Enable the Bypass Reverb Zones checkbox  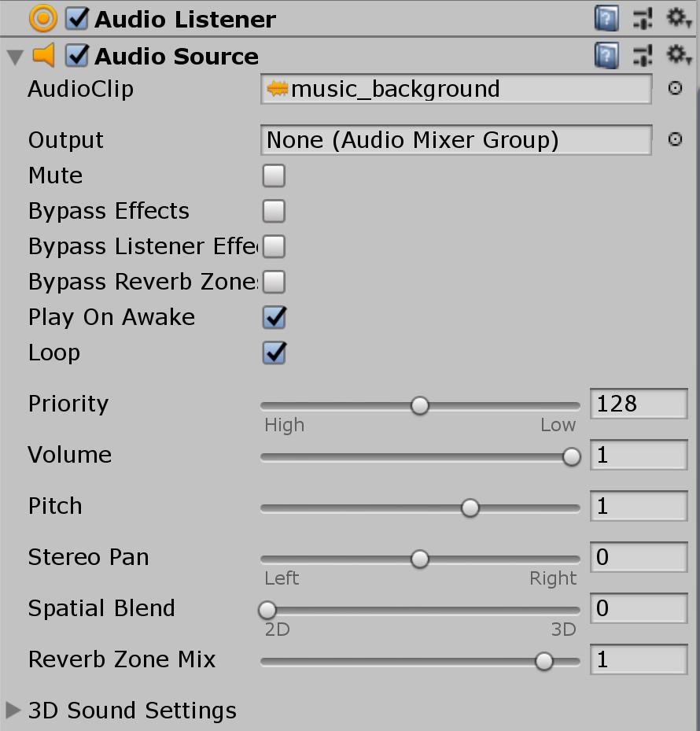coord(274,282)
